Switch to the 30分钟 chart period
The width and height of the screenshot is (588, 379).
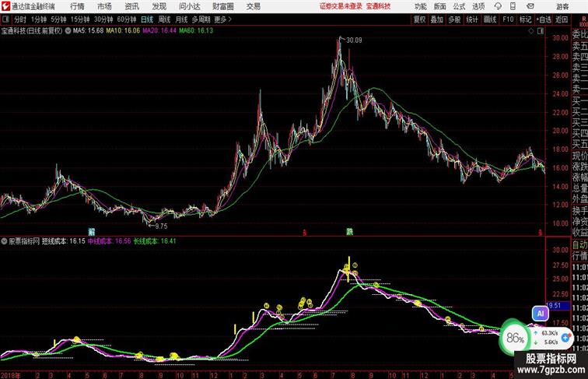click(x=103, y=19)
